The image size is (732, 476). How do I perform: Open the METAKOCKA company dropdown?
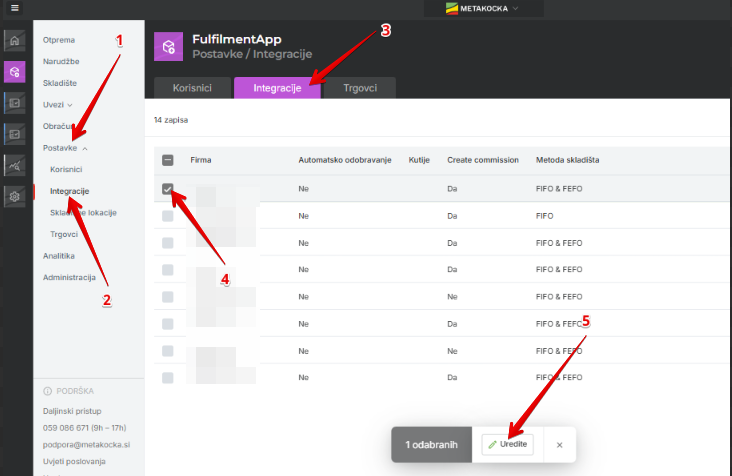[483, 8]
